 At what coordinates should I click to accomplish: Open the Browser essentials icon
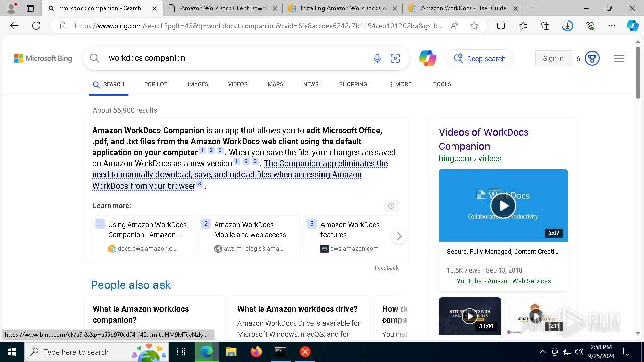click(x=590, y=26)
